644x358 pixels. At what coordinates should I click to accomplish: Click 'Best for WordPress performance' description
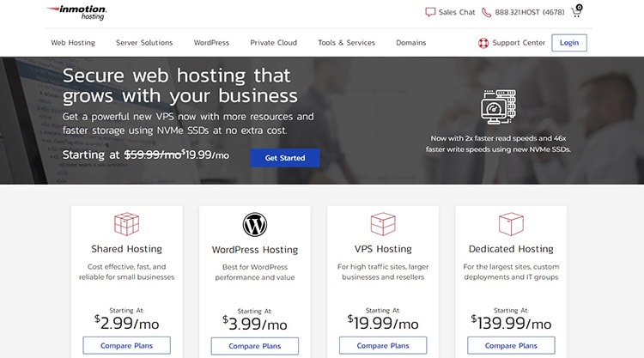[255, 272]
